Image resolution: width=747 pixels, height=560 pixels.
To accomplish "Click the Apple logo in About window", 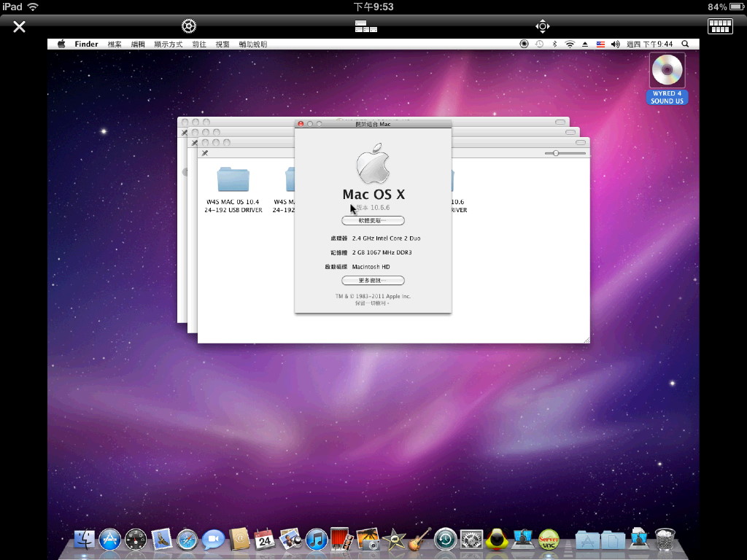I will click(x=373, y=163).
